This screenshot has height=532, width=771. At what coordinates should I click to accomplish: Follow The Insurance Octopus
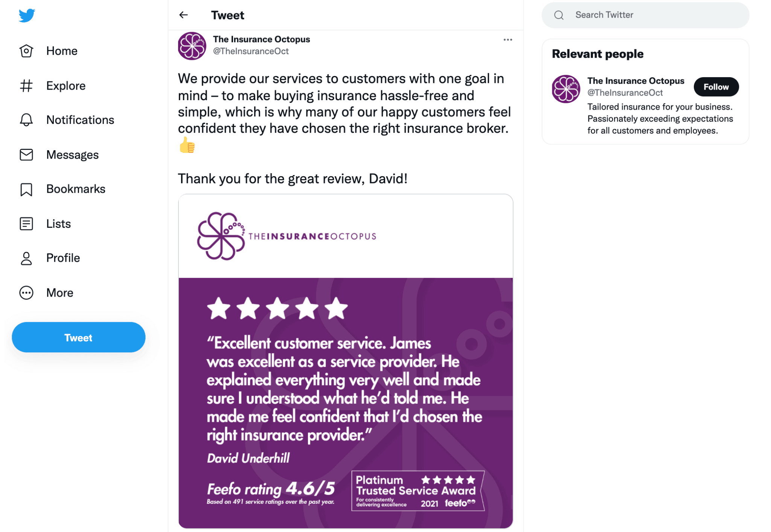coord(716,87)
